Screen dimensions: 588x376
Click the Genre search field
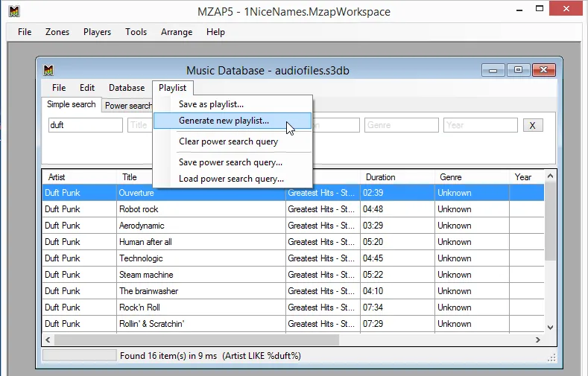coord(401,125)
